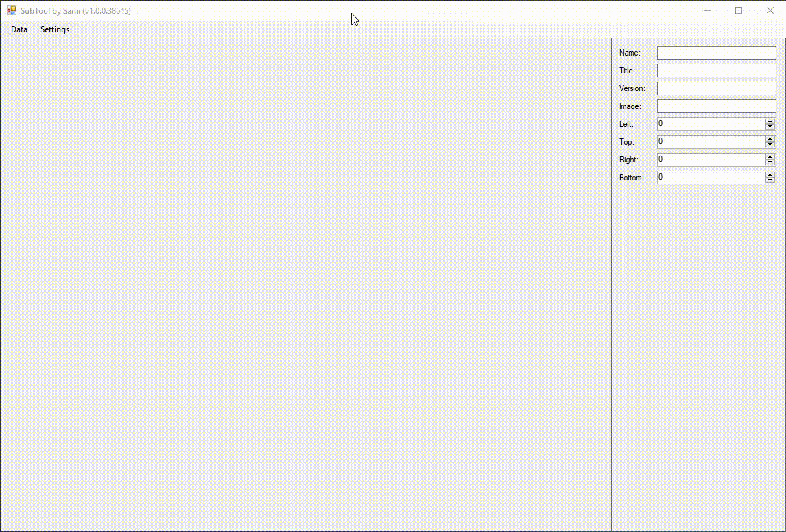Increase the Left value with the up arrow

pos(770,121)
